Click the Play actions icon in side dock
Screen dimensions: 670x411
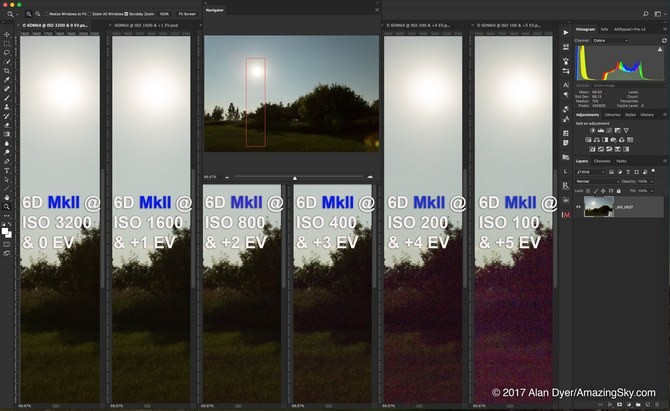pyautogui.click(x=566, y=33)
